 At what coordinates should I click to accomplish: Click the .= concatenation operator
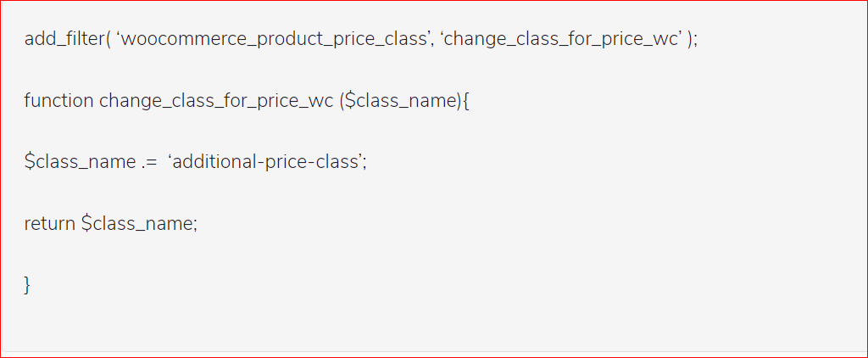point(149,162)
